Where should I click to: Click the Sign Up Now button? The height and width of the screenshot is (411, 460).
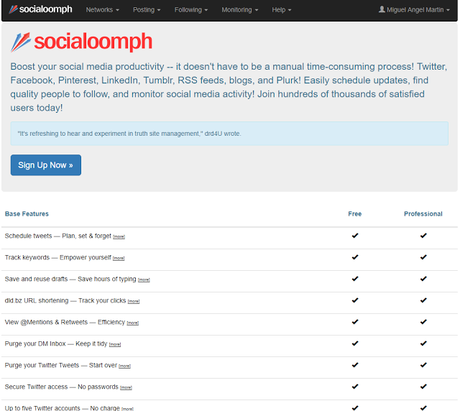click(46, 165)
